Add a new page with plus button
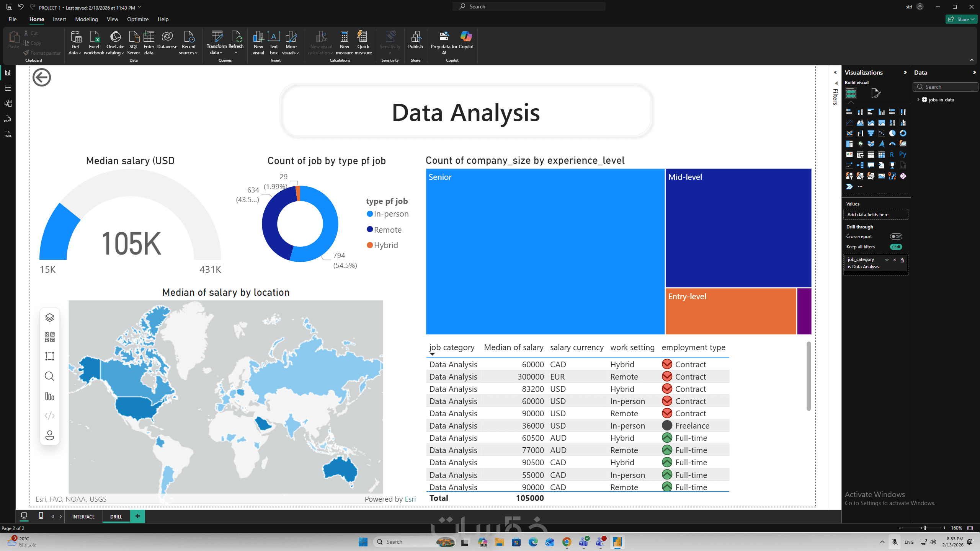Image resolution: width=980 pixels, height=551 pixels. coord(137,516)
